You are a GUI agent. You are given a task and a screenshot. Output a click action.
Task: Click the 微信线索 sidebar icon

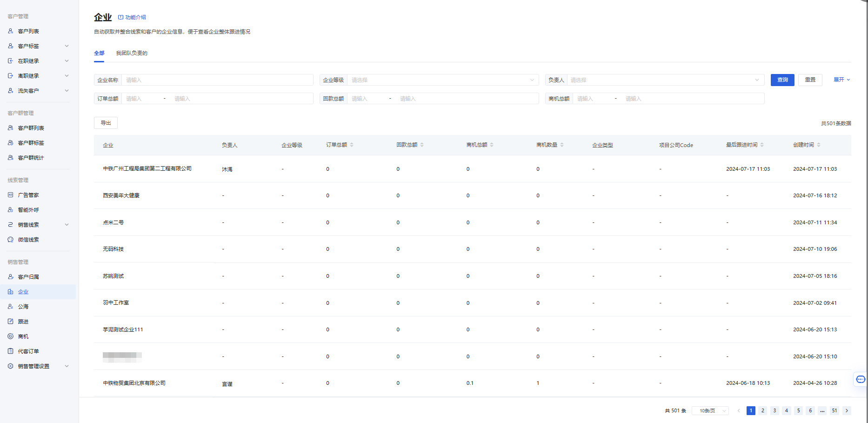(10, 240)
